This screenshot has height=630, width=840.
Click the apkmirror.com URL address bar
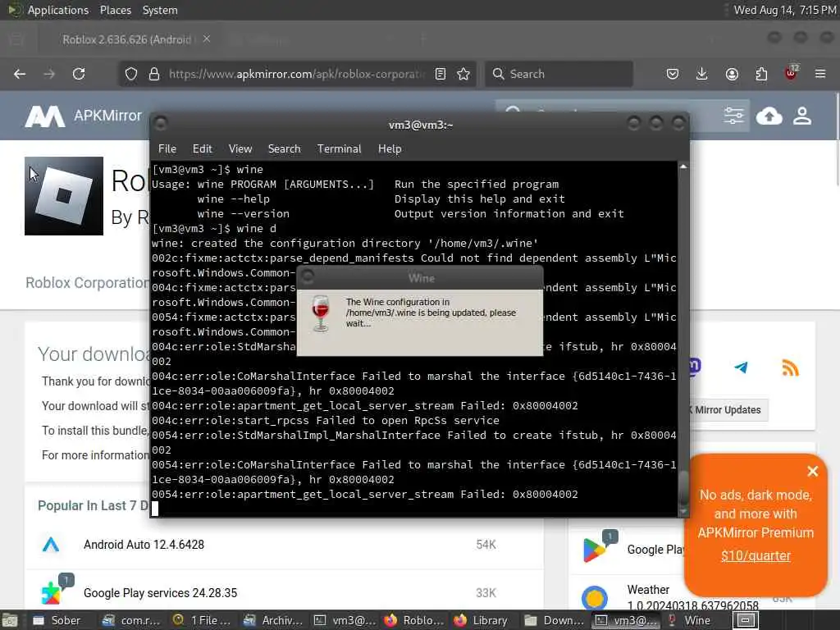point(297,74)
